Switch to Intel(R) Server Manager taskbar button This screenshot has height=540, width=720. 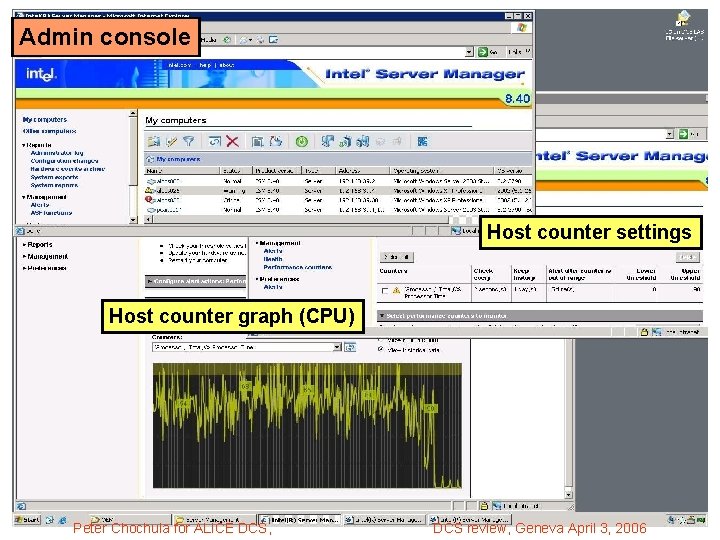299,520
